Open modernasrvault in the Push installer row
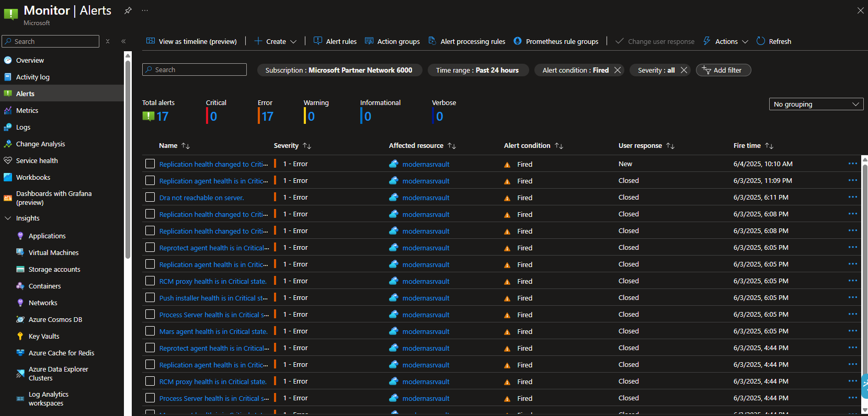 426,298
